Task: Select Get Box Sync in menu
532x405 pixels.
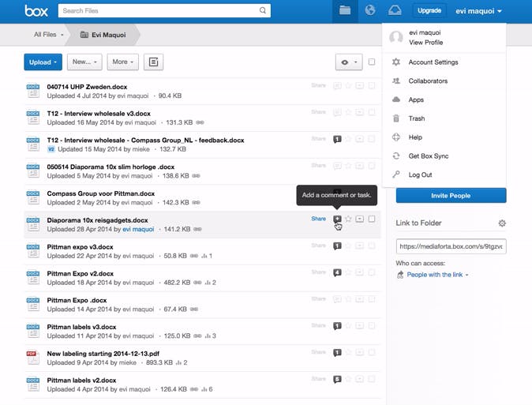Action: (429, 156)
